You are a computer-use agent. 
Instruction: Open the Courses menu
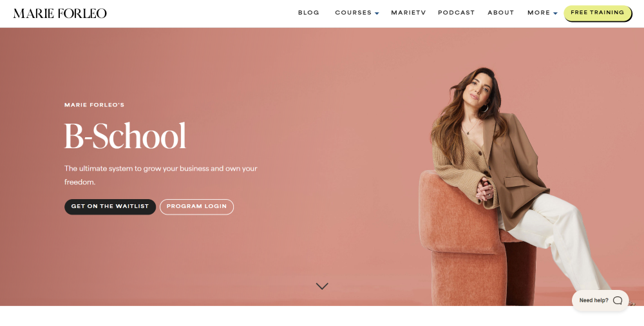pos(353,13)
